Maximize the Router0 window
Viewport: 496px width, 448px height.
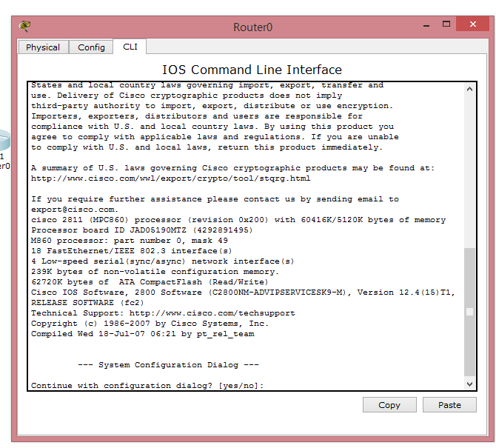[446, 24]
